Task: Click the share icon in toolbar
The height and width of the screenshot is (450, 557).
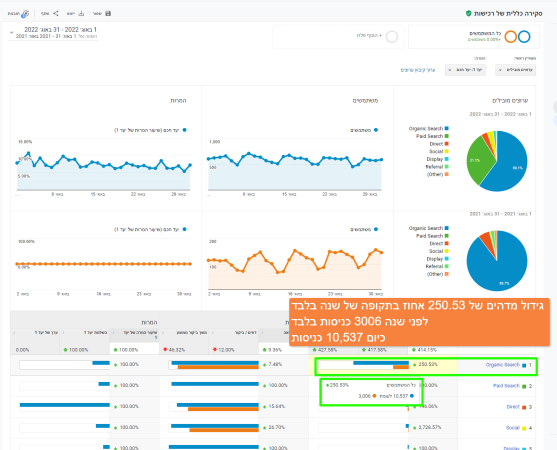Action: point(56,13)
